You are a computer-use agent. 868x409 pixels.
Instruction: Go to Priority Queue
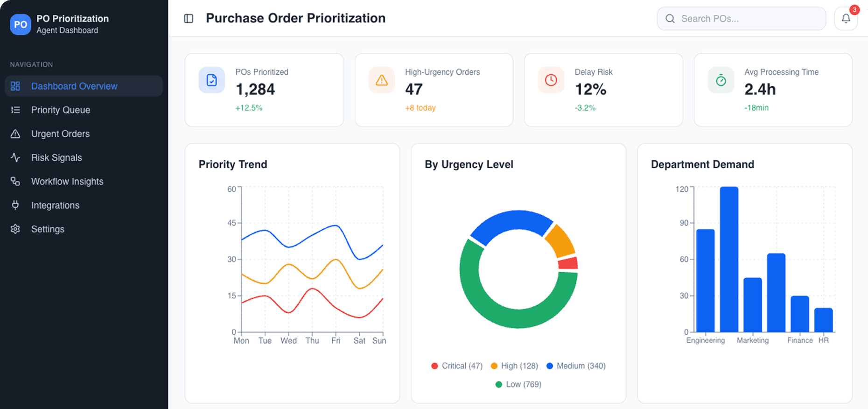pyautogui.click(x=84, y=110)
